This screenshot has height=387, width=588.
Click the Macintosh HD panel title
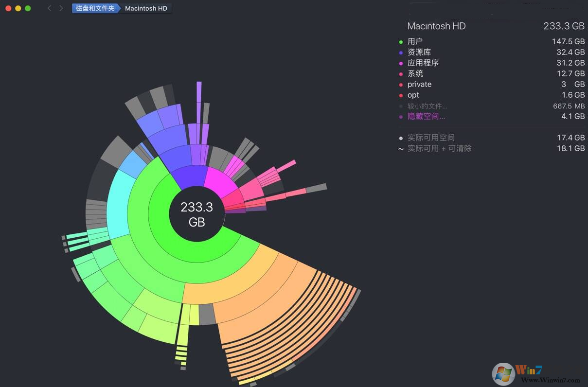[x=436, y=26]
